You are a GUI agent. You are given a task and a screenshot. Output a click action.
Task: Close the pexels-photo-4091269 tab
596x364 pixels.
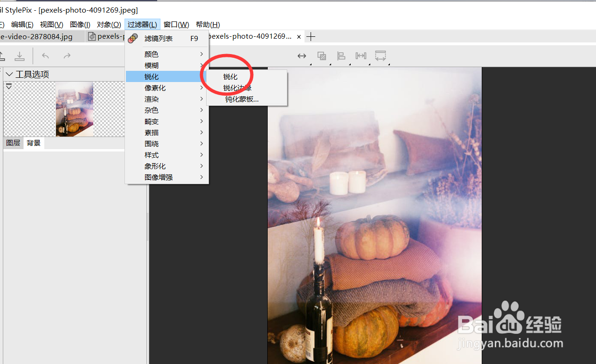[x=298, y=36]
